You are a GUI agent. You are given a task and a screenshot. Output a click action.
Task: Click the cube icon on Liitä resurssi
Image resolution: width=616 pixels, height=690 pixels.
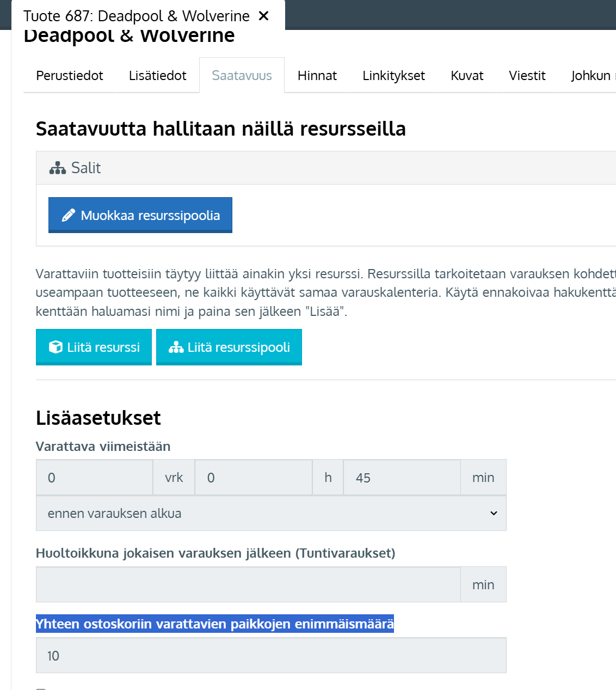tap(56, 347)
